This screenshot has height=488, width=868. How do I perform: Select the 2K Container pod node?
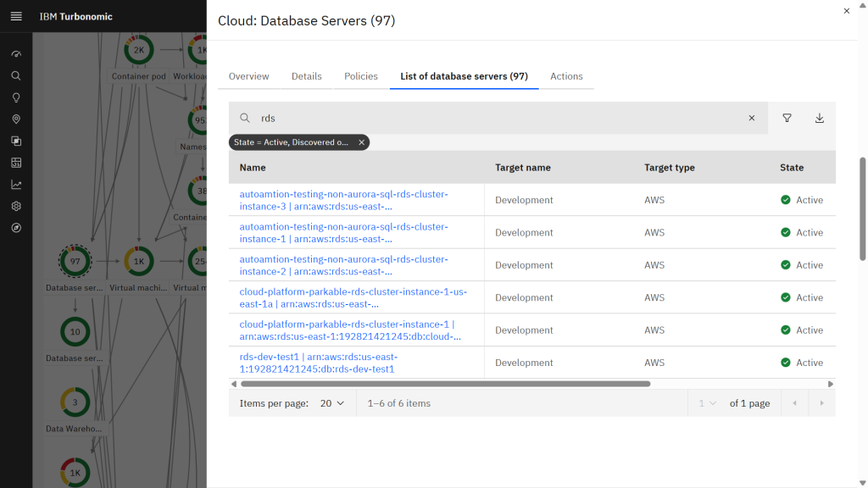(x=138, y=50)
